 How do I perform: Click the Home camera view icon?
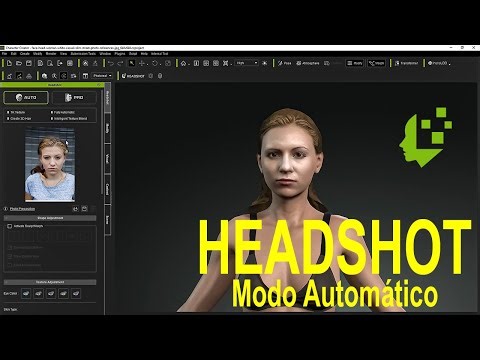(x=183, y=63)
